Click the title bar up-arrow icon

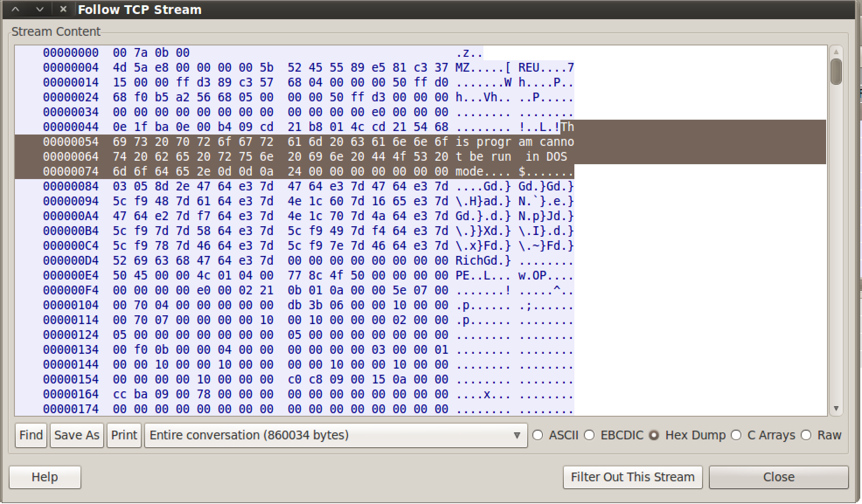[x=16, y=9]
